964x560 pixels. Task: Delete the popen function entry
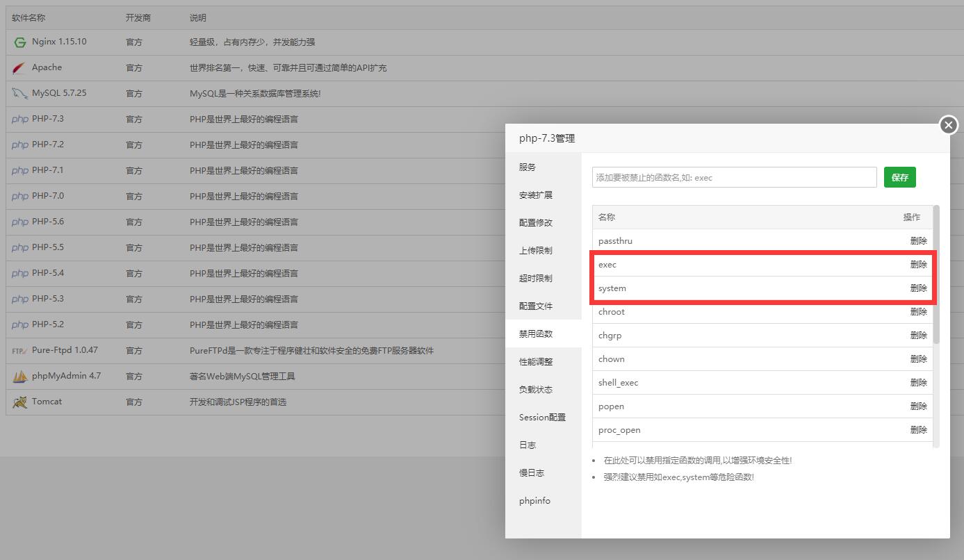pos(919,406)
